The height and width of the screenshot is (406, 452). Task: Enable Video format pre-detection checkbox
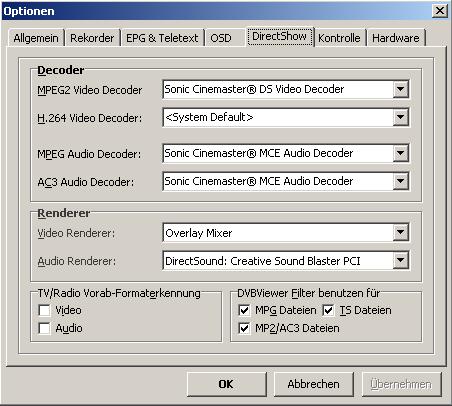[x=44, y=310]
